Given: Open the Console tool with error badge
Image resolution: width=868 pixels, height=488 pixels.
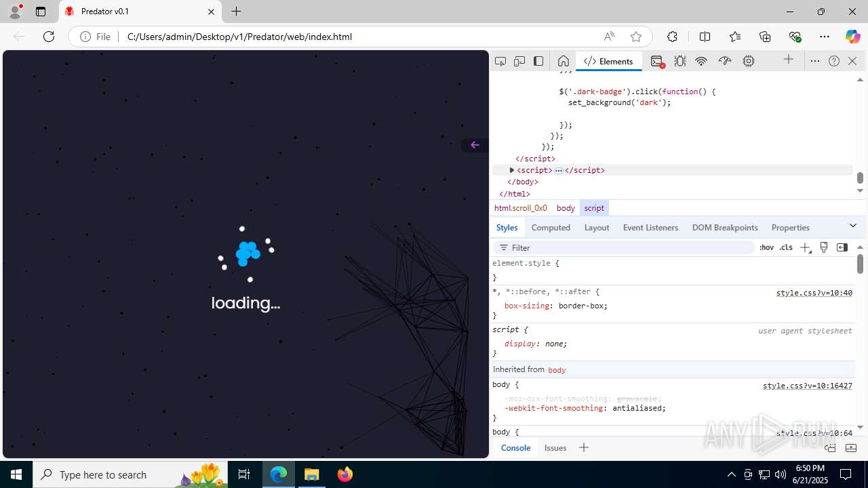Looking at the screenshot, I should point(657,61).
